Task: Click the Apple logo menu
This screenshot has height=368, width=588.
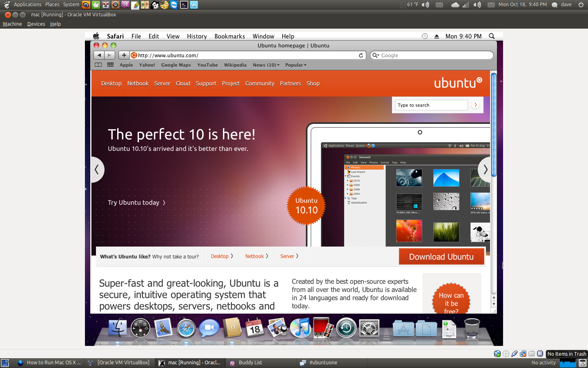Action: tap(96, 36)
